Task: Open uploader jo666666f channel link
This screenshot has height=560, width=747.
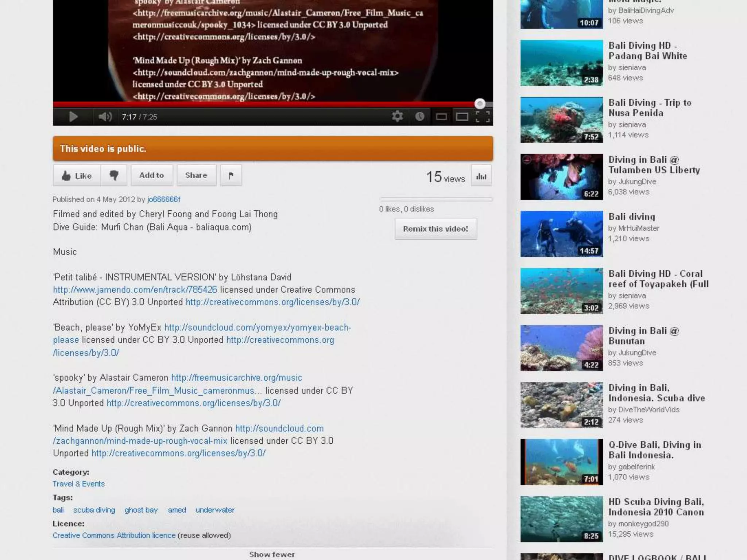Action: click(163, 199)
